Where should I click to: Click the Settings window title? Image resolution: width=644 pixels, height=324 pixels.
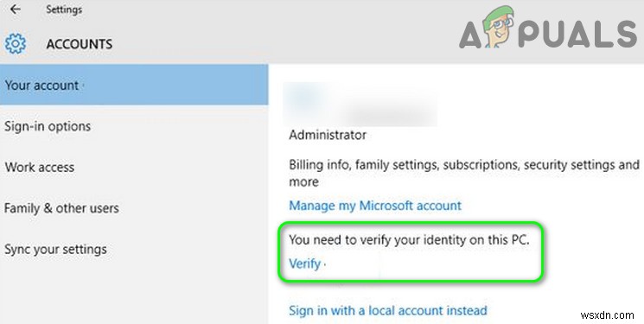click(x=64, y=10)
